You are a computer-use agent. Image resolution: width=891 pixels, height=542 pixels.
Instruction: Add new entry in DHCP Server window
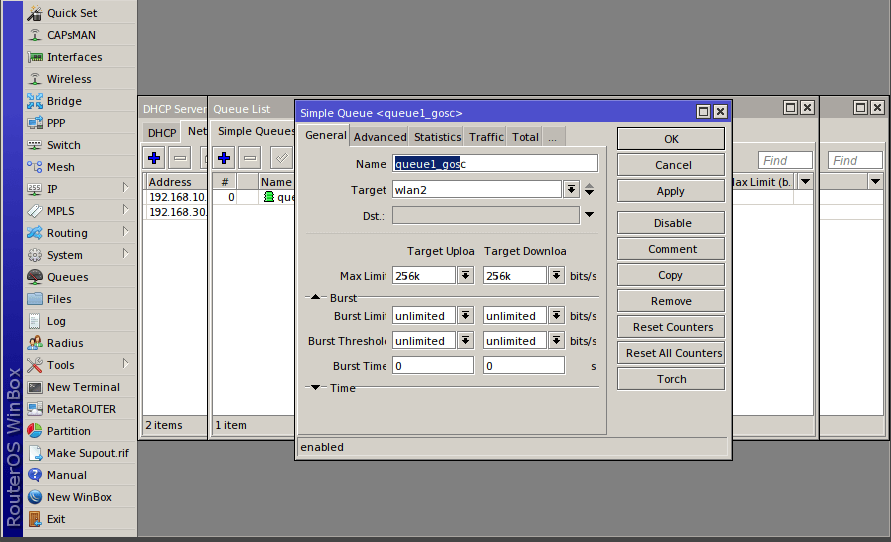154,158
